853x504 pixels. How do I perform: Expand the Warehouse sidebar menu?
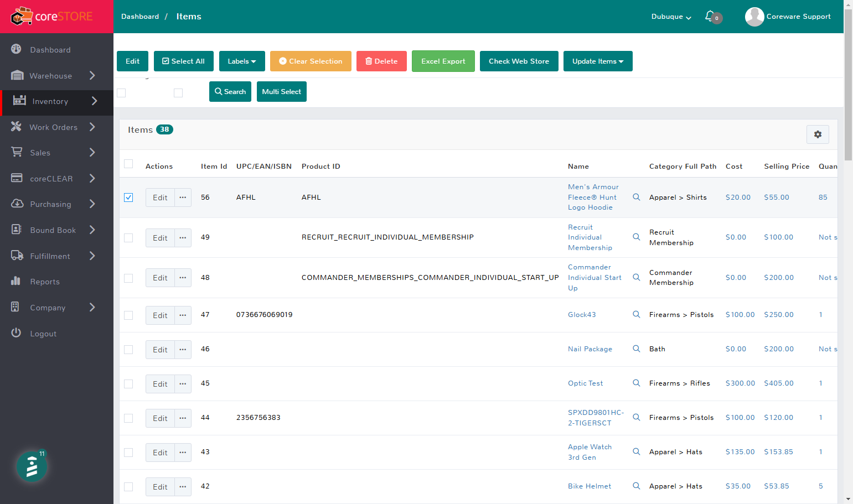pyautogui.click(x=92, y=75)
